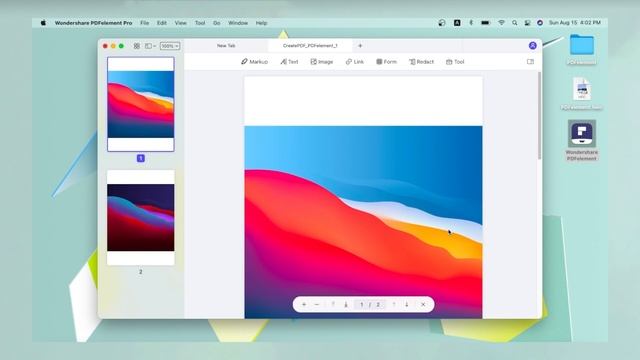Open the Siri icon in menu bar
This screenshot has width=640, height=360.
coord(540,23)
